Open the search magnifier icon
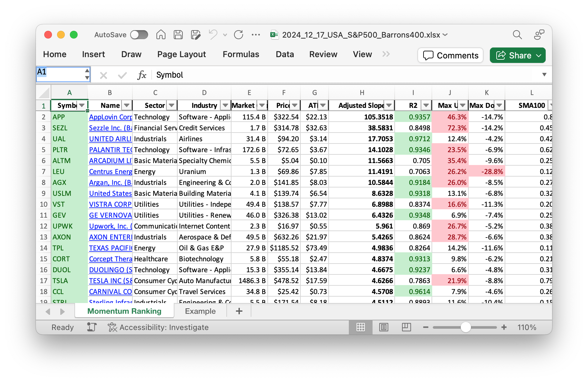This screenshot has height=382, width=588. (x=517, y=35)
